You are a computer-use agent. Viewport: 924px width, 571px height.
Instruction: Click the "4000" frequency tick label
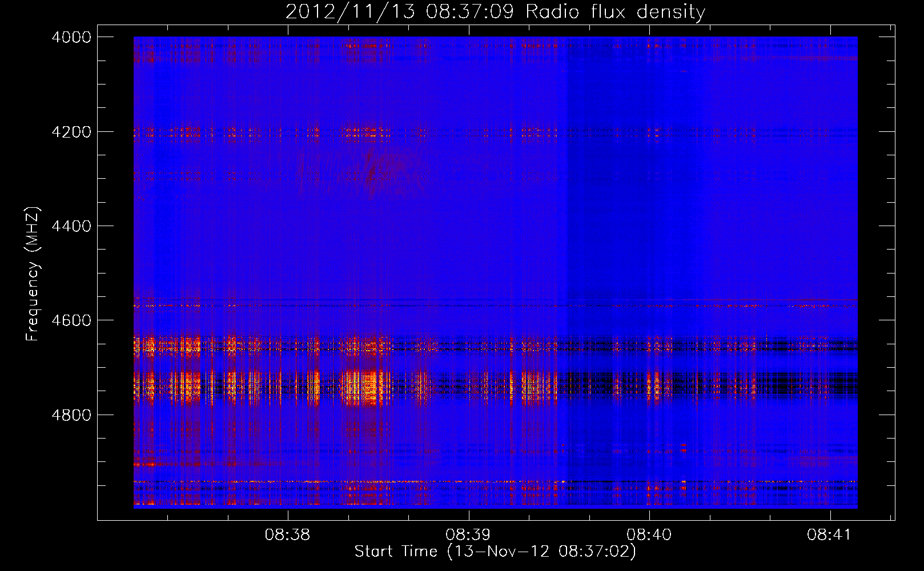(71, 37)
